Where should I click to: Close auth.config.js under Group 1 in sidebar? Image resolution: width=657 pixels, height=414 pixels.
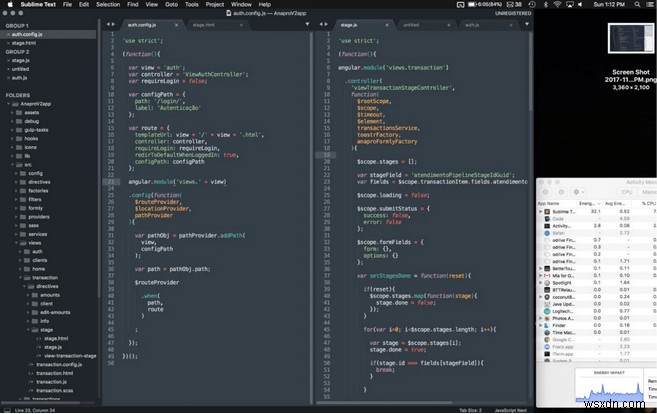[7, 34]
